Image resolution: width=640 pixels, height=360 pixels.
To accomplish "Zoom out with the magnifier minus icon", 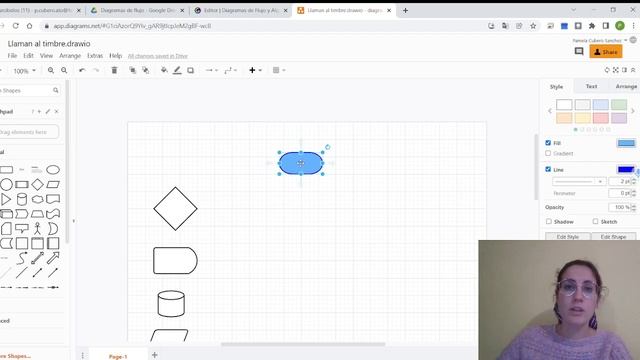I will click(64, 70).
